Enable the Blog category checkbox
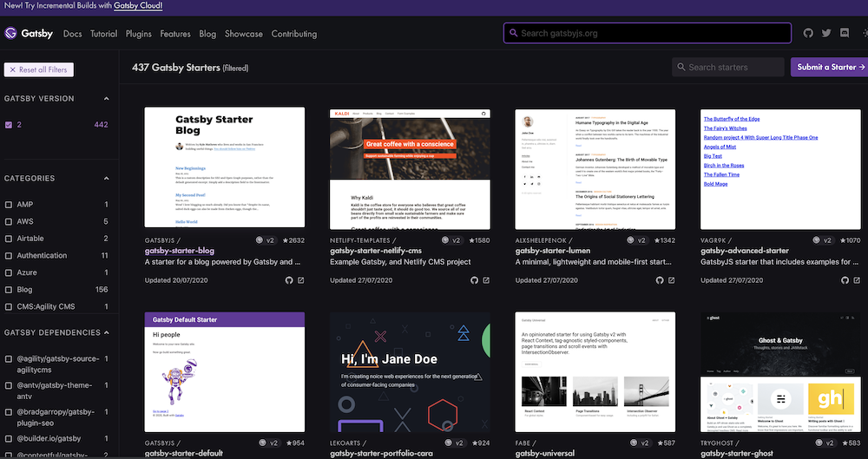868x459 pixels. (9, 290)
